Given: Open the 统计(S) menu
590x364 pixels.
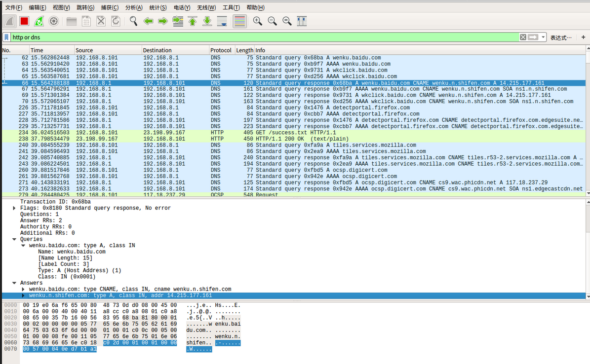Looking at the screenshot, I should 158,7.
